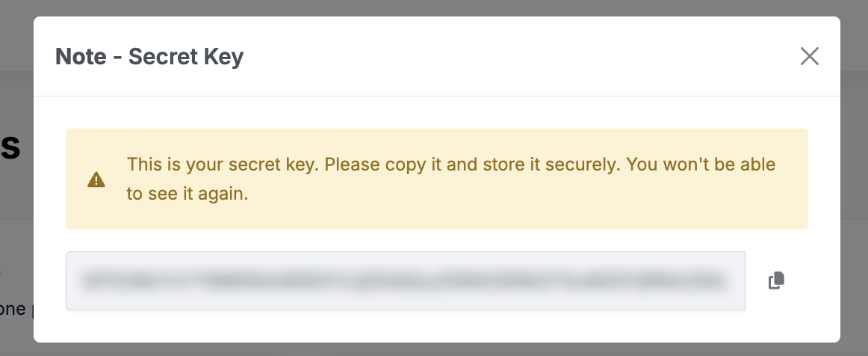Viewport: 868px width, 356px height.
Task: Click dimmed backdrop below the dialog
Action: tap(433, 350)
